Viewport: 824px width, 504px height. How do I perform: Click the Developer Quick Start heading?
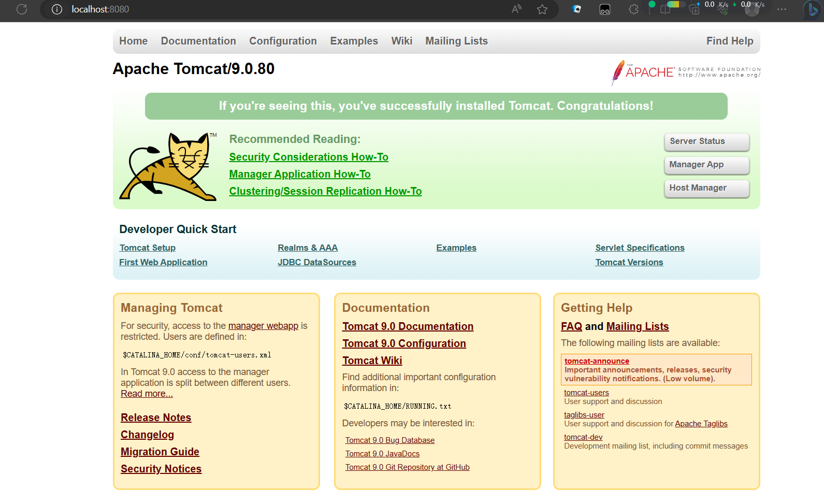tap(178, 229)
